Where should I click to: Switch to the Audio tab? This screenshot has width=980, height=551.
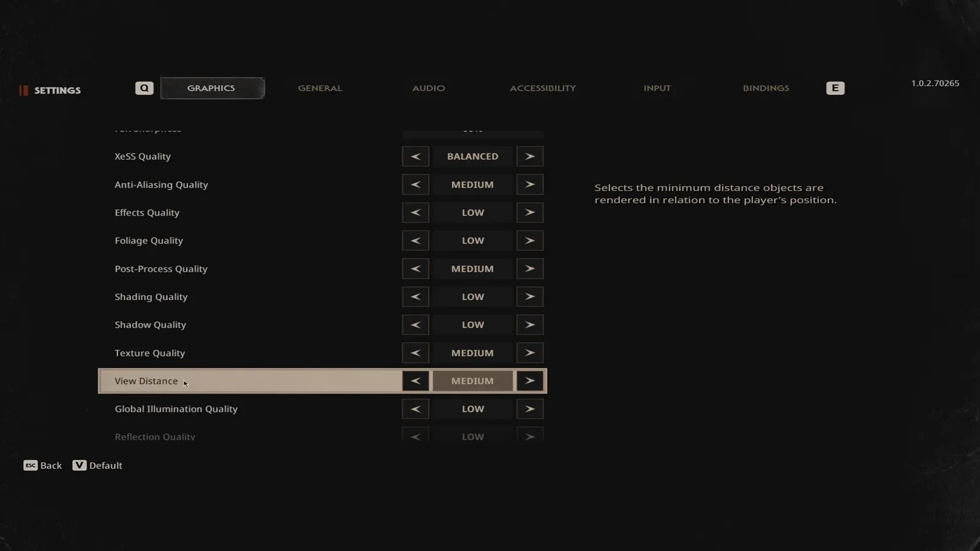429,88
